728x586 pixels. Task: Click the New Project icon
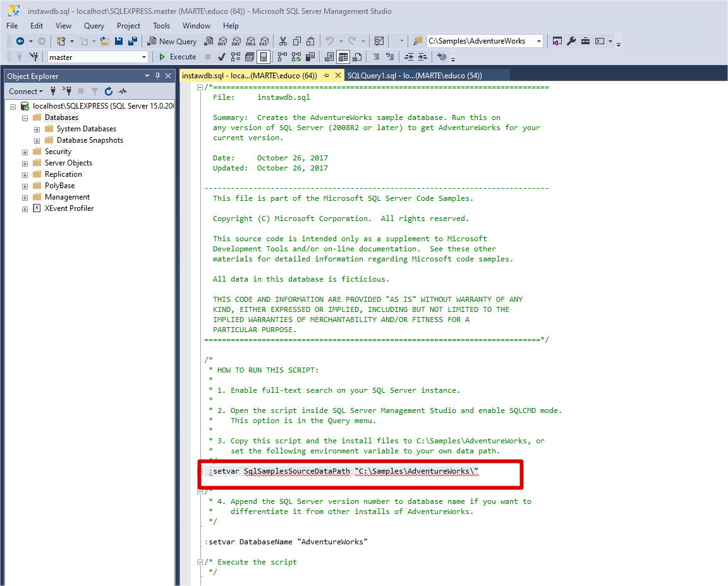(x=61, y=41)
